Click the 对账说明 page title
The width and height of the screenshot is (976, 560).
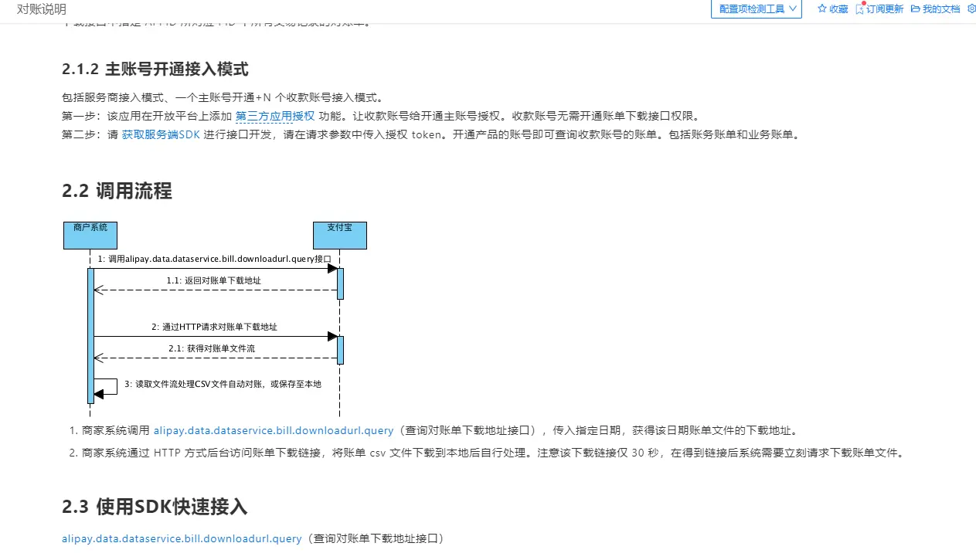click(x=42, y=9)
